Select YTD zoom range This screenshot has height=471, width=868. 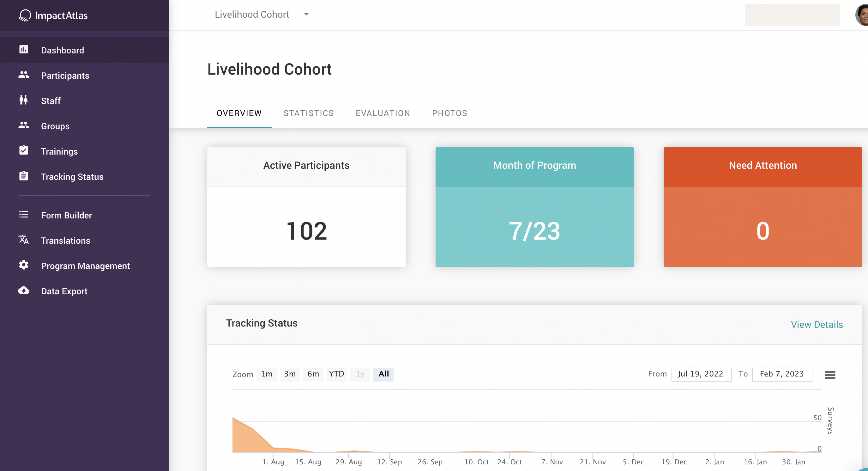[x=336, y=374]
